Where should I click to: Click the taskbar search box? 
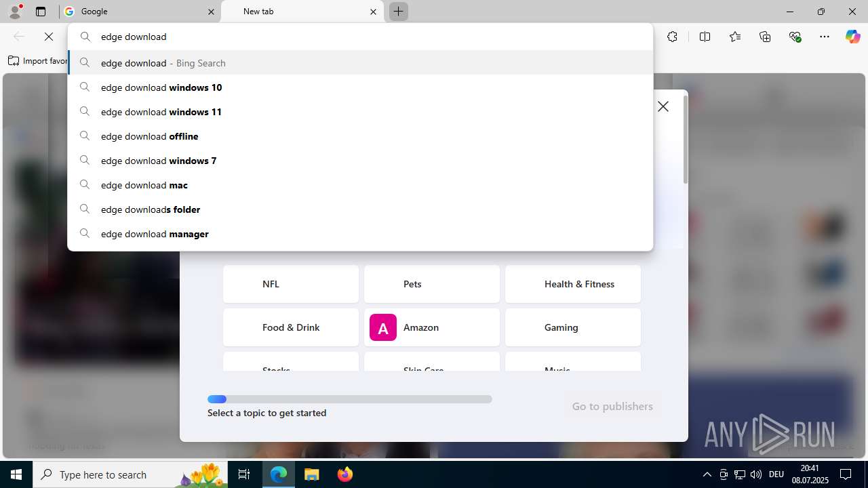pyautogui.click(x=131, y=474)
